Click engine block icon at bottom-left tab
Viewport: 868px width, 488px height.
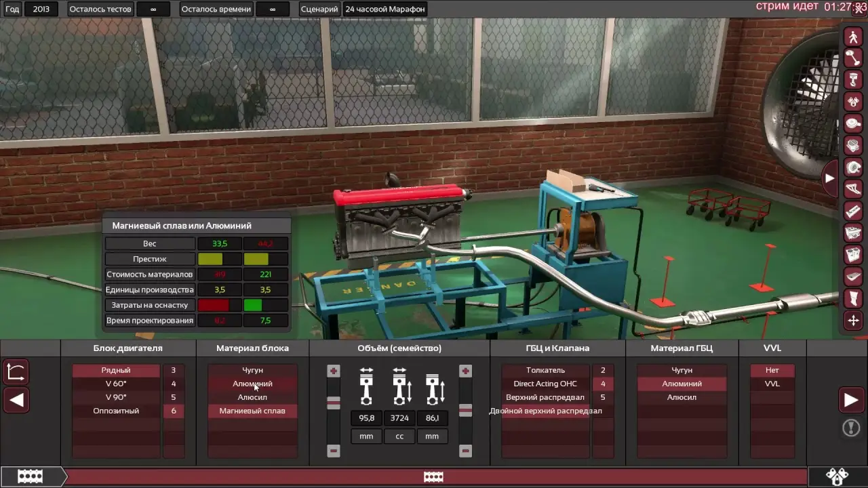point(30,476)
